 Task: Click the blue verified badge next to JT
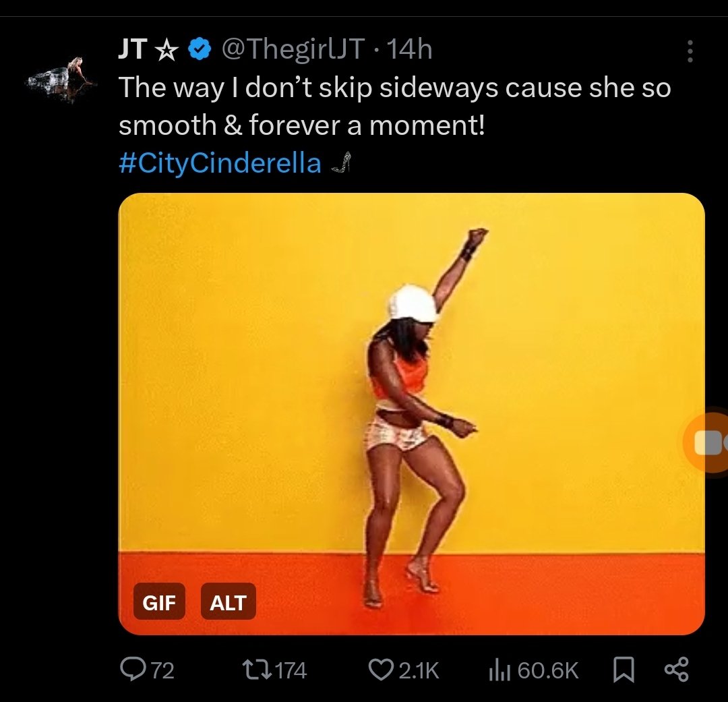click(200, 49)
